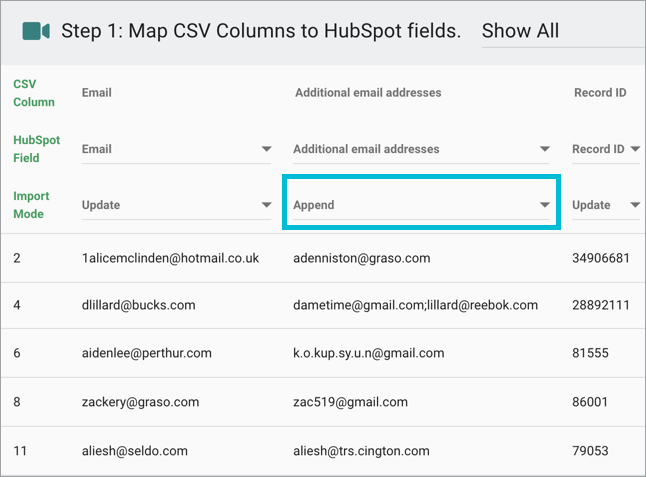Click the video camera tutorial icon
The width and height of the screenshot is (646, 477).
coord(36,31)
